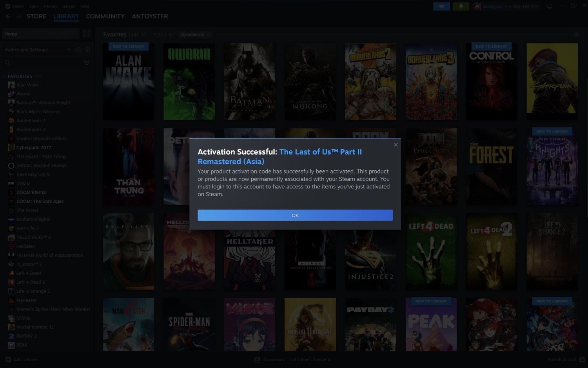Switch to the STORE tab

pyautogui.click(x=36, y=16)
